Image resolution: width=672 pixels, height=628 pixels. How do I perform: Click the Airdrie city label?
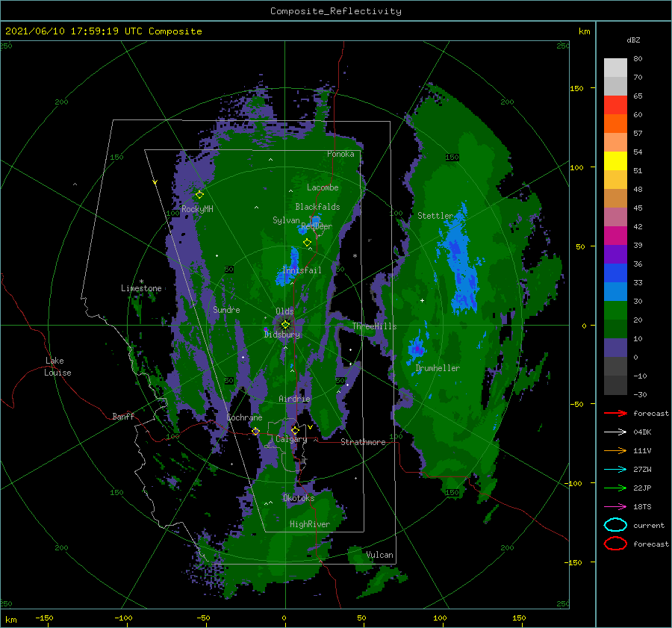[294, 399]
